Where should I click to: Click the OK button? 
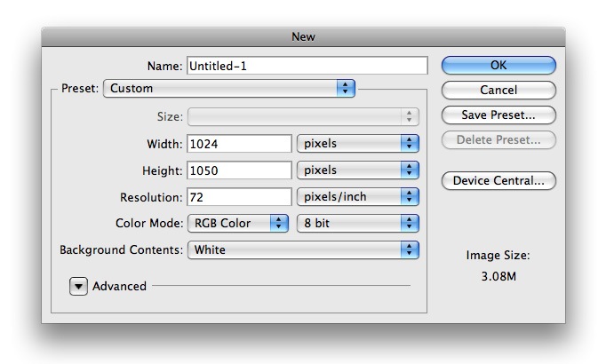click(x=498, y=65)
